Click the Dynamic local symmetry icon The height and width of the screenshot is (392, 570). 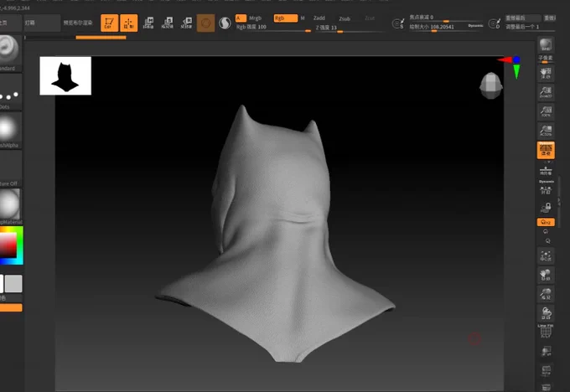pyautogui.click(x=546, y=188)
